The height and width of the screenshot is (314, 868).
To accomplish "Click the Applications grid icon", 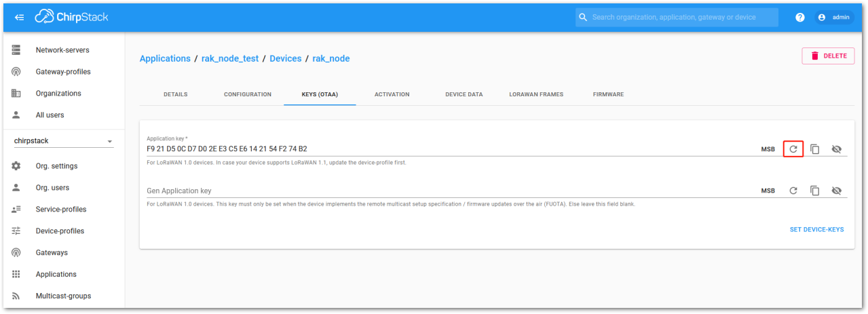I will (x=16, y=275).
